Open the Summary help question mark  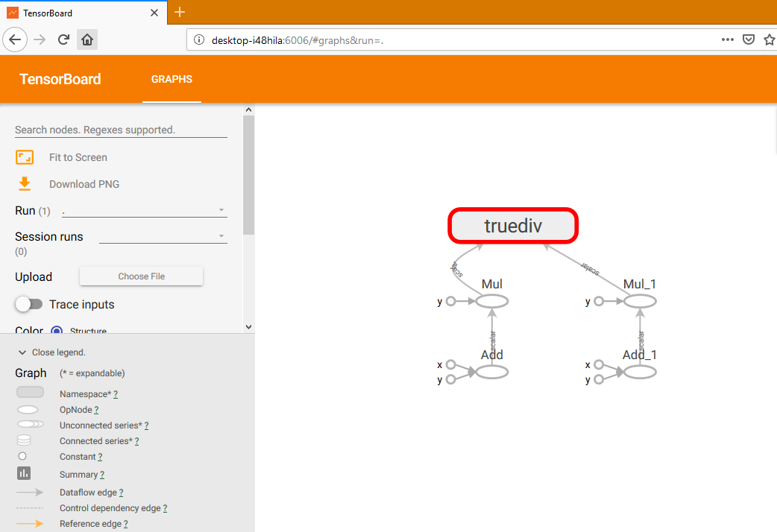(x=102, y=475)
